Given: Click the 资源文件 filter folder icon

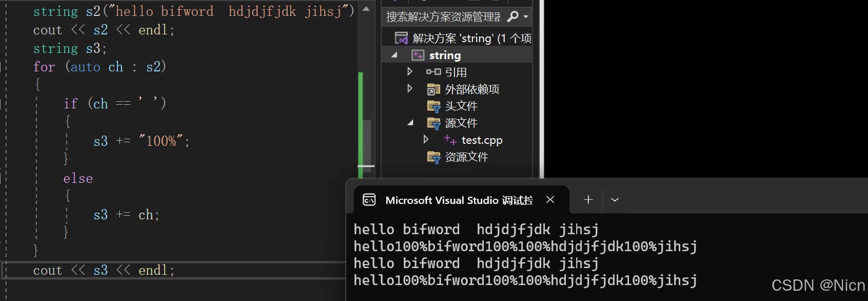Looking at the screenshot, I should point(433,157).
